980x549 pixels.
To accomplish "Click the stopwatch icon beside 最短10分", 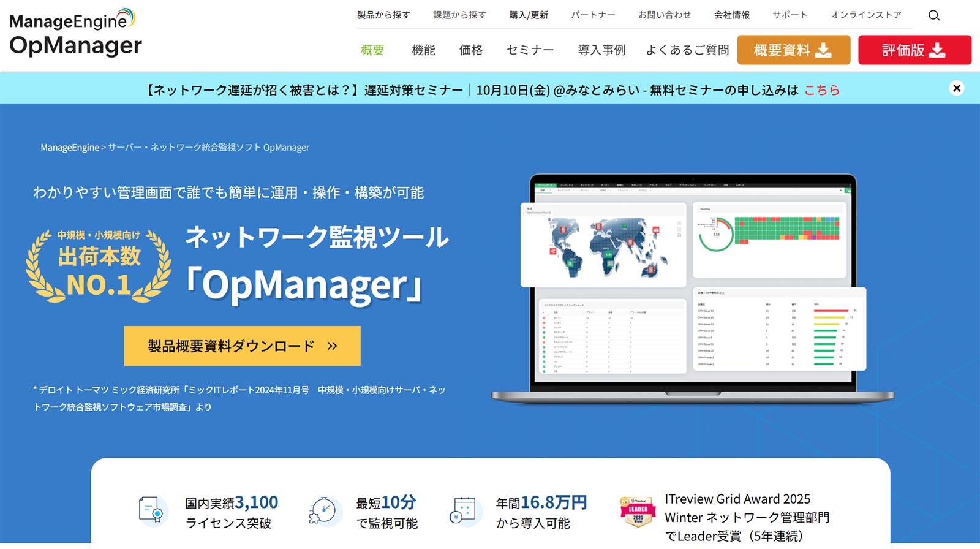I will tap(323, 510).
